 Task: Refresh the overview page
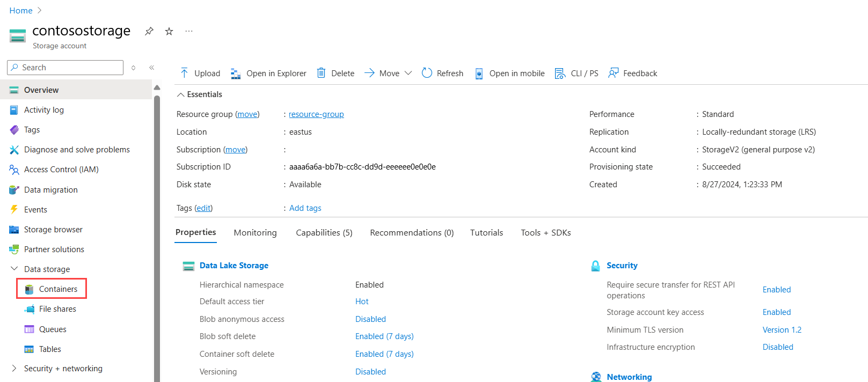coord(442,74)
